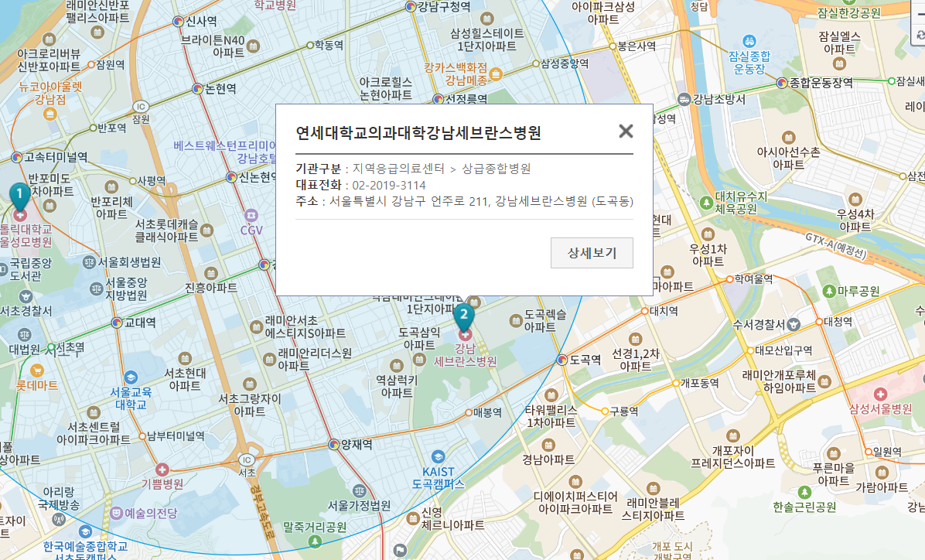Screen dimensions: 925x560
Task: Click the 수서경찰서 police icon
Action: point(794,324)
